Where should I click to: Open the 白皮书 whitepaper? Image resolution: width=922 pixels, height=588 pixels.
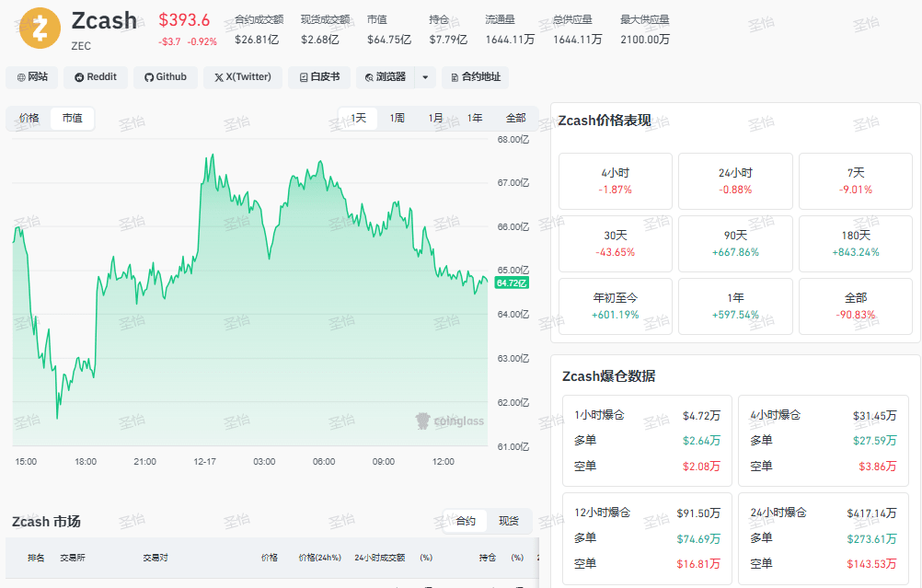pos(318,77)
